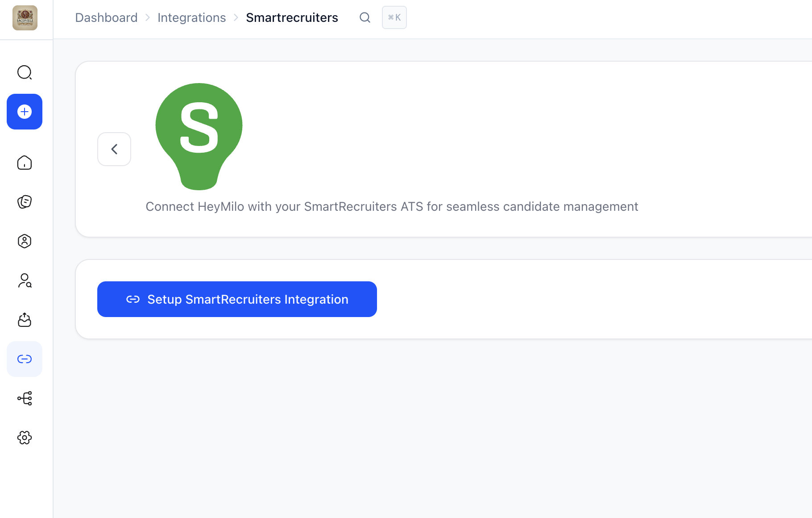The width and height of the screenshot is (812, 518).
Task: Click the company logo thumbnail
Action: tap(25, 18)
